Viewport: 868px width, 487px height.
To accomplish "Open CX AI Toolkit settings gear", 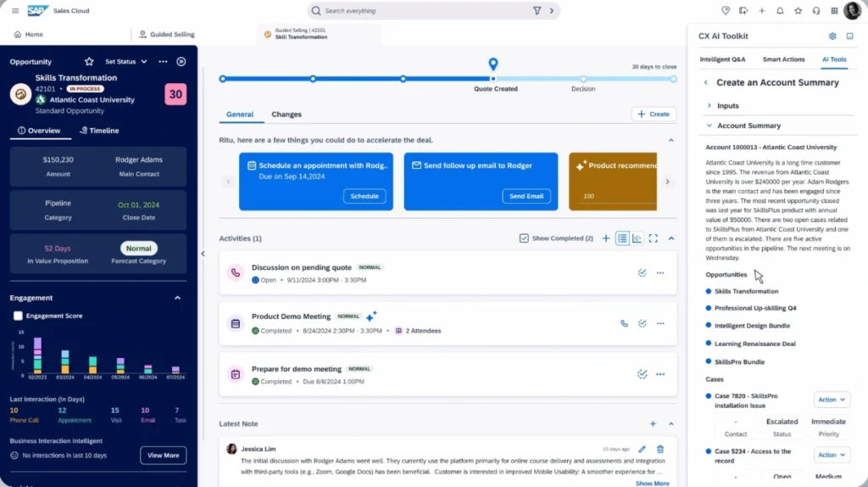I will click(832, 36).
